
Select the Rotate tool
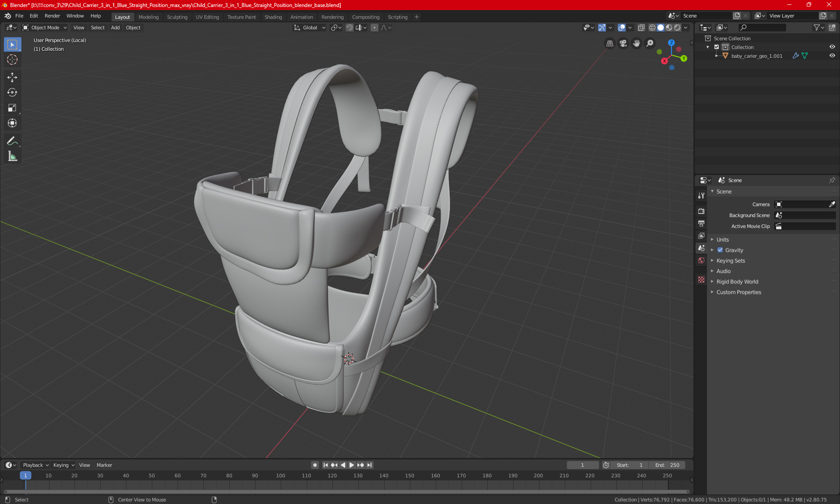pyautogui.click(x=12, y=92)
